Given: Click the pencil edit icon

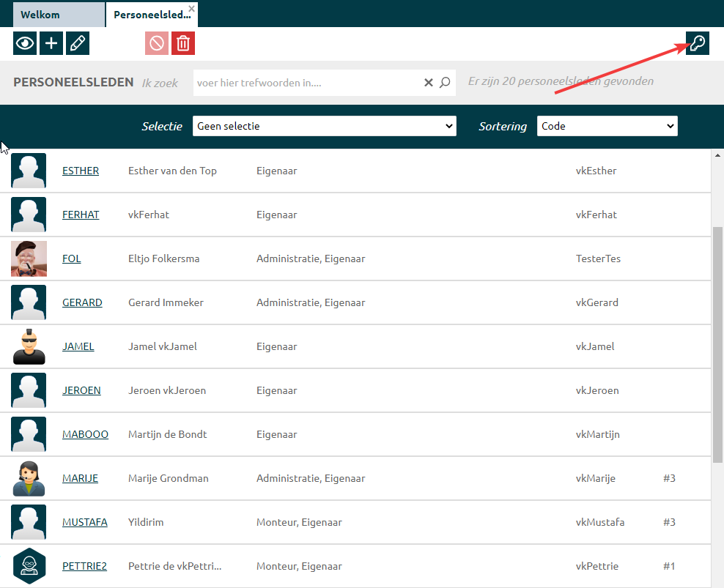Looking at the screenshot, I should [78, 43].
